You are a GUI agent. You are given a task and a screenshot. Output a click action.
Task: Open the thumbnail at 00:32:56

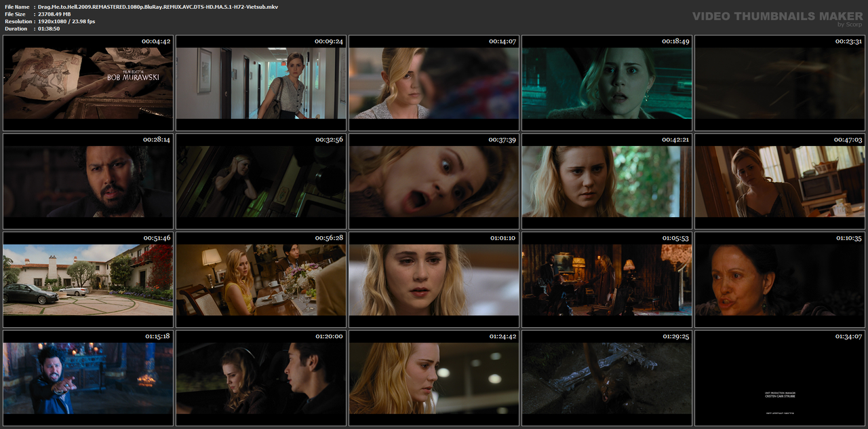(261, 181)
